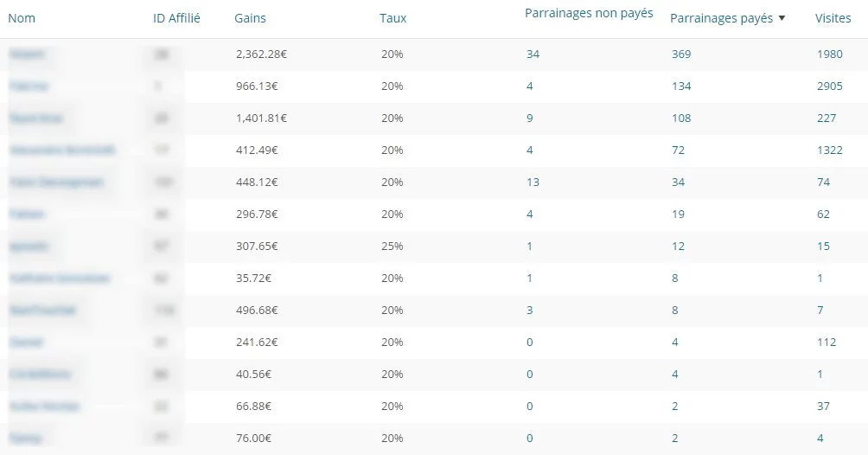Click the 13 unpaid referrals value

coord(533,183)
